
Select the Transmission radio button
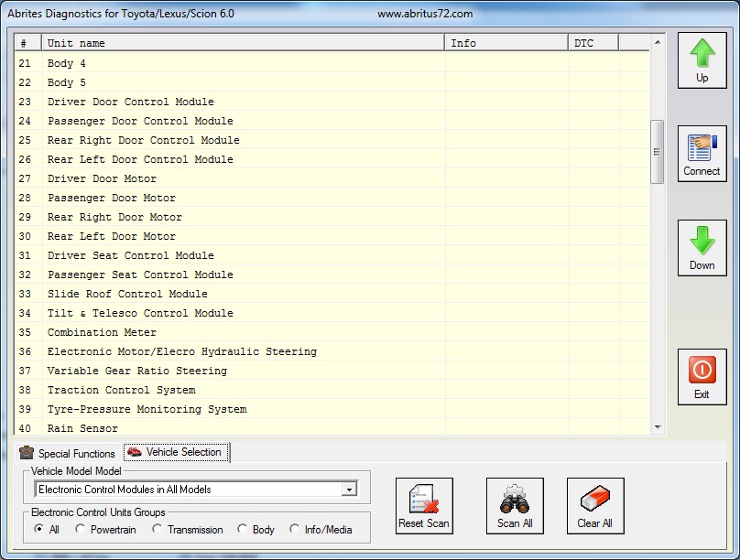157,529
